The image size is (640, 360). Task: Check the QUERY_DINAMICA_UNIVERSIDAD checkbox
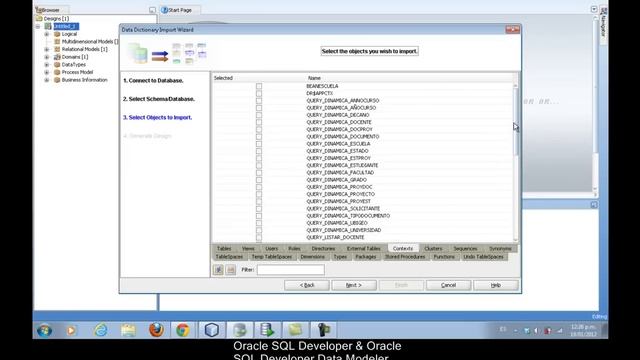pyautogui.click(x=259, y=230)
